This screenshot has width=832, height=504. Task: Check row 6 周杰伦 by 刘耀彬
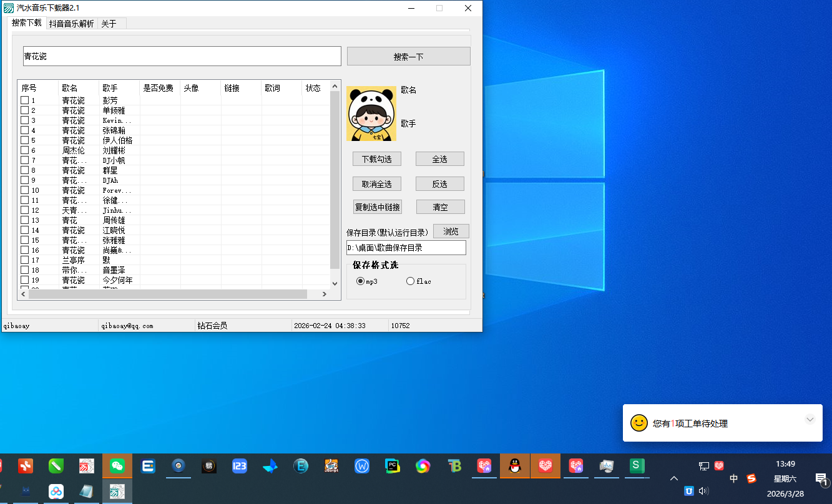pyautogui.click(x=25, y=150)
